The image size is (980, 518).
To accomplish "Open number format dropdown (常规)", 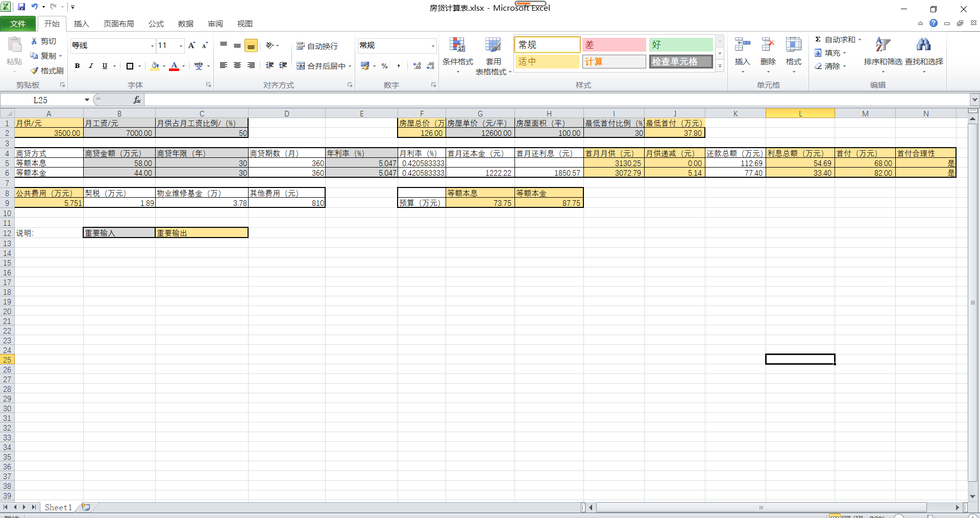I will pos(433,46).
